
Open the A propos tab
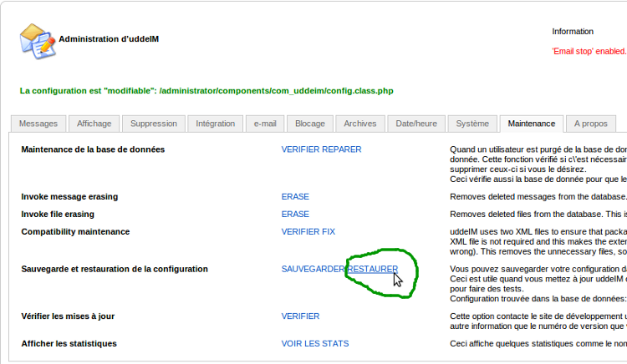coord(590,124)
